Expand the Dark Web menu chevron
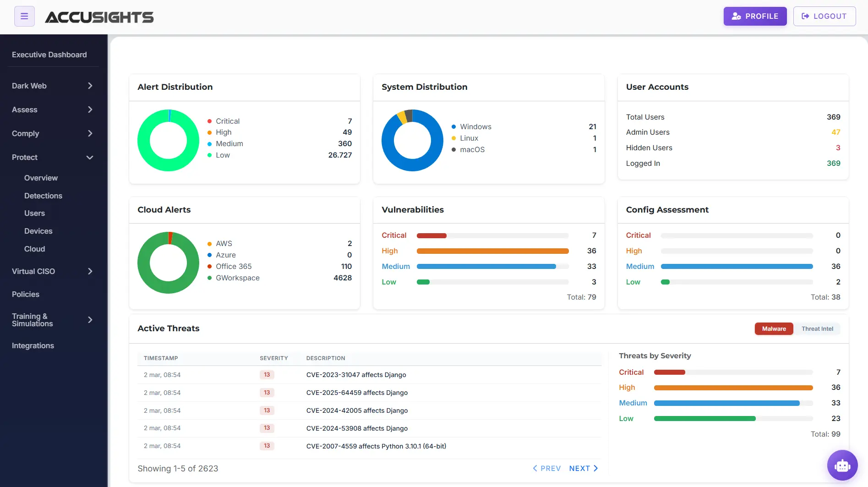 tap(90, 86)
